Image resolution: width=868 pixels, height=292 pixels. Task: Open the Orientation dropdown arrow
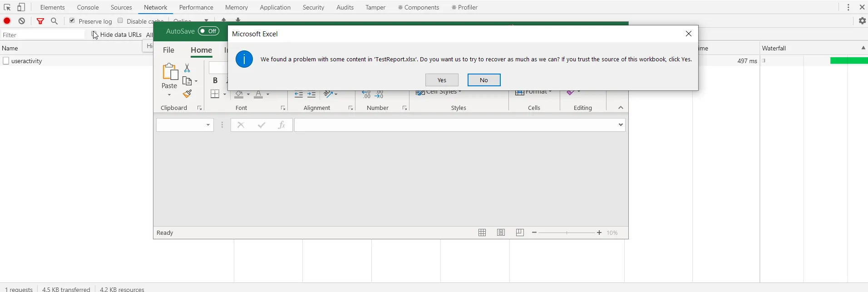(336, 94)
